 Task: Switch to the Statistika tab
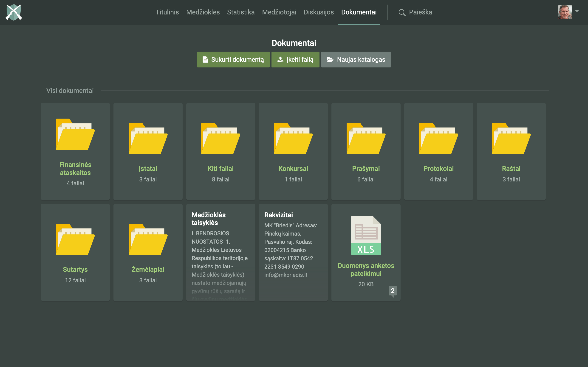tap(240, 12)
